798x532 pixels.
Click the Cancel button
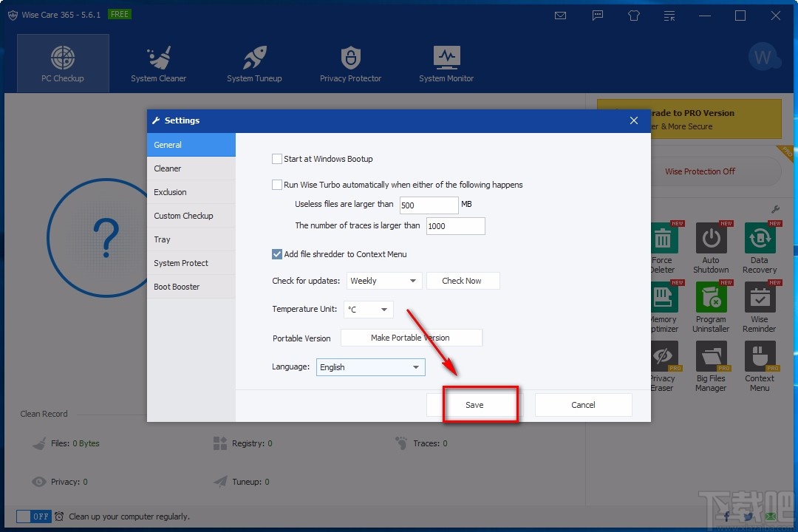pyautogui.click(x=583, y=405)
